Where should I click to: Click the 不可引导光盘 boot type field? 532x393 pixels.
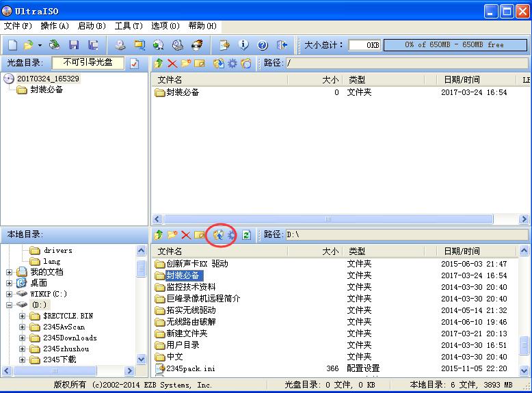pyautogui.click(x=88, y=63)
